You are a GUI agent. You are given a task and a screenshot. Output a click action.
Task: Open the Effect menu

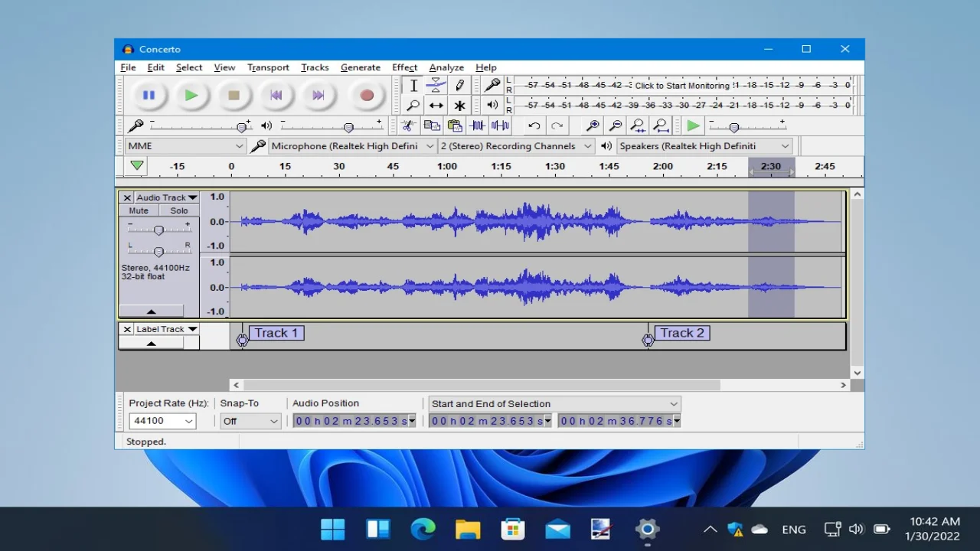pyautogui.click(x=404, y=67)
